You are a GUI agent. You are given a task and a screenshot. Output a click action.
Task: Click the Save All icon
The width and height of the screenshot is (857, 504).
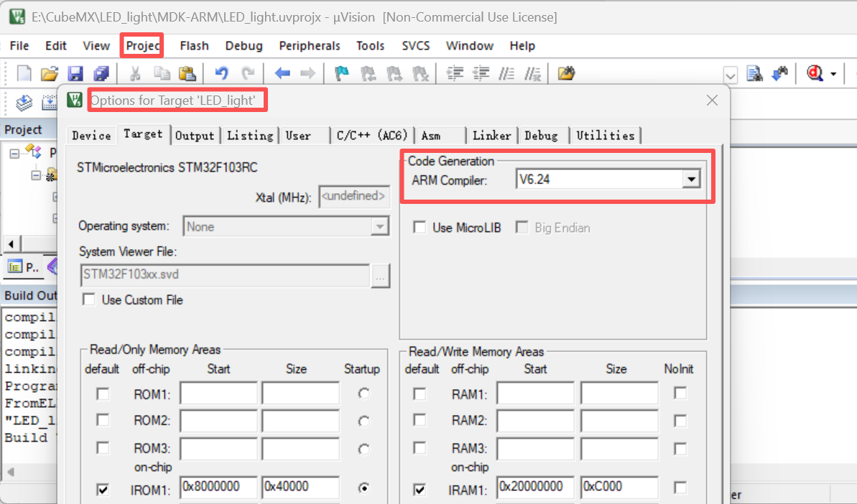tap(101, 73)
